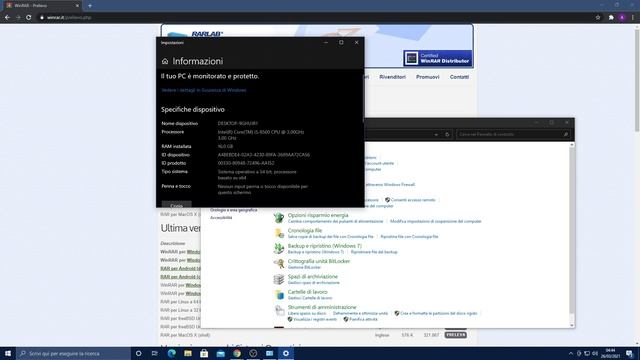Viewport: 640px width, 360px height.
Task: Open the Windows Security details link
Action: pos(204,90)
